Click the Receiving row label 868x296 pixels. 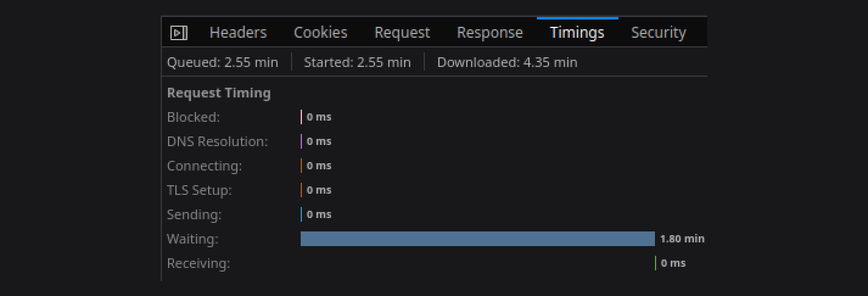[198, 263]
